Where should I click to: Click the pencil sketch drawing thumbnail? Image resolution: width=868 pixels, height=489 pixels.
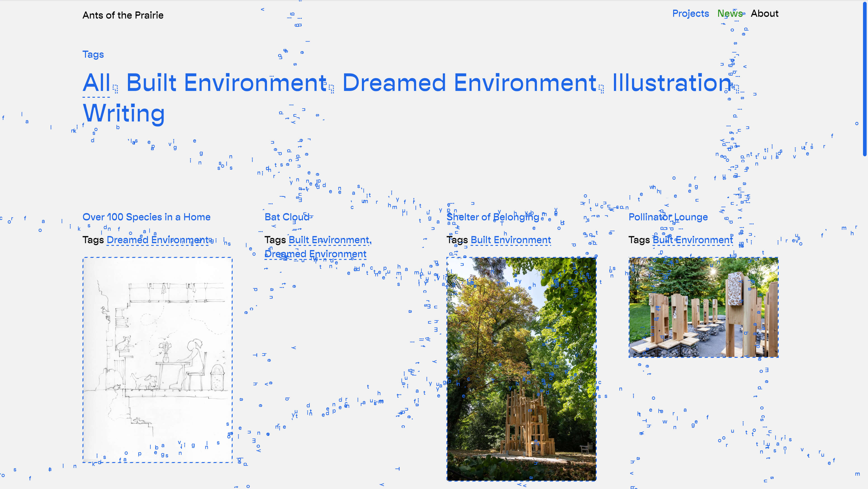(x=157, y=359)
